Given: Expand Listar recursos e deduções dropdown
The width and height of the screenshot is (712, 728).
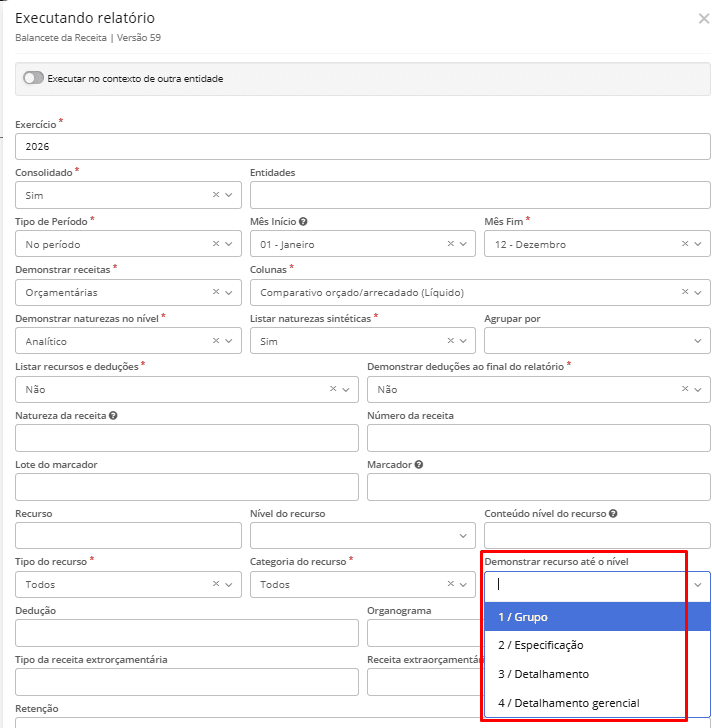Looking at the screenshot, I should point(346,389).
